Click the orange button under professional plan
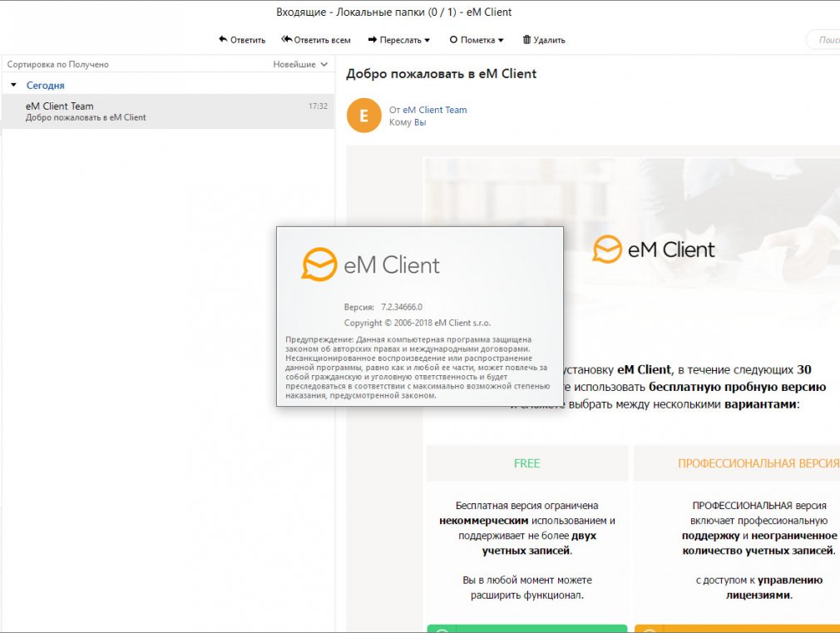 pyautogui.click(x=737, y=629)
